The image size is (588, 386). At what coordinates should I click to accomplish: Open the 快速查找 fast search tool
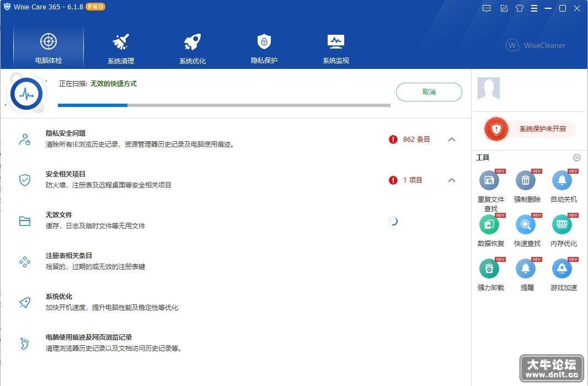tap(526, 225)
